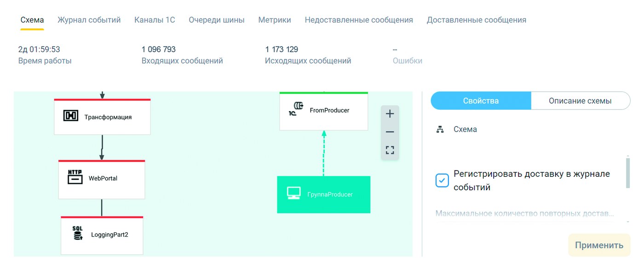Select the WebPortal node label
The width and height of the screenshot is (644, 269).
(x=103, y=178)
